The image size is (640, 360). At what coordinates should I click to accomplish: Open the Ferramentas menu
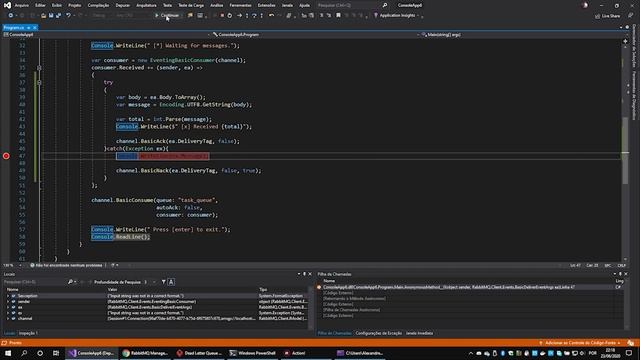tap(240, 5)
